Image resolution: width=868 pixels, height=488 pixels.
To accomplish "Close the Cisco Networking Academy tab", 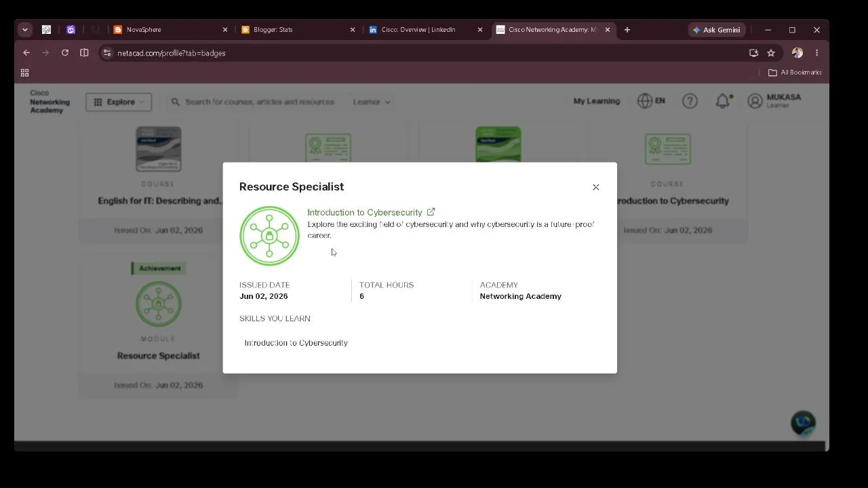I will coord(608,30).
